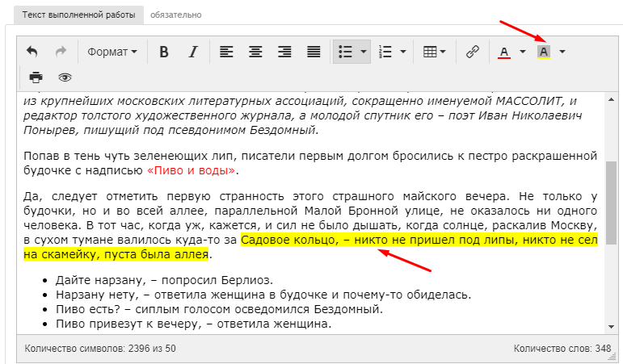Click the vertical scrollbar thumb
The height and width of the screenshot is (364, 623).
(x=611, y=203)
